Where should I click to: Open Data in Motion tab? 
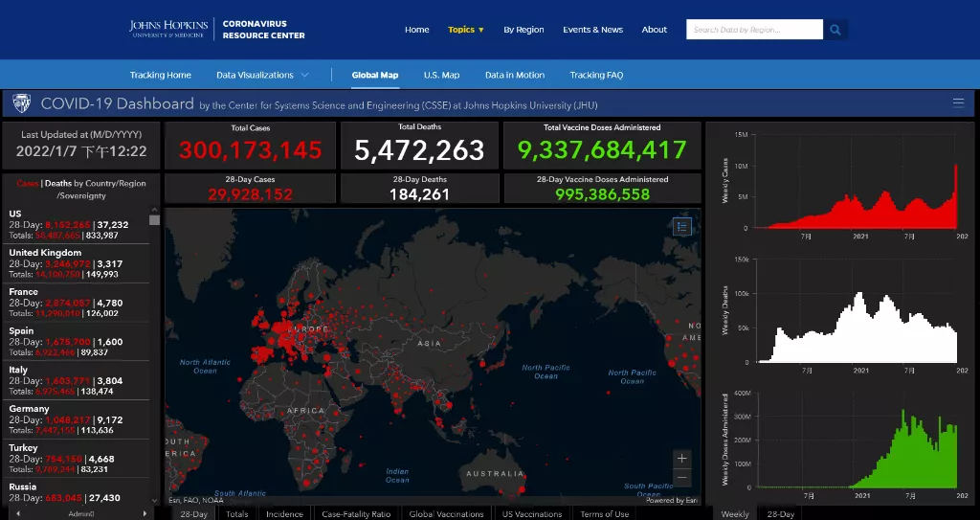click(x=514, y=75)
